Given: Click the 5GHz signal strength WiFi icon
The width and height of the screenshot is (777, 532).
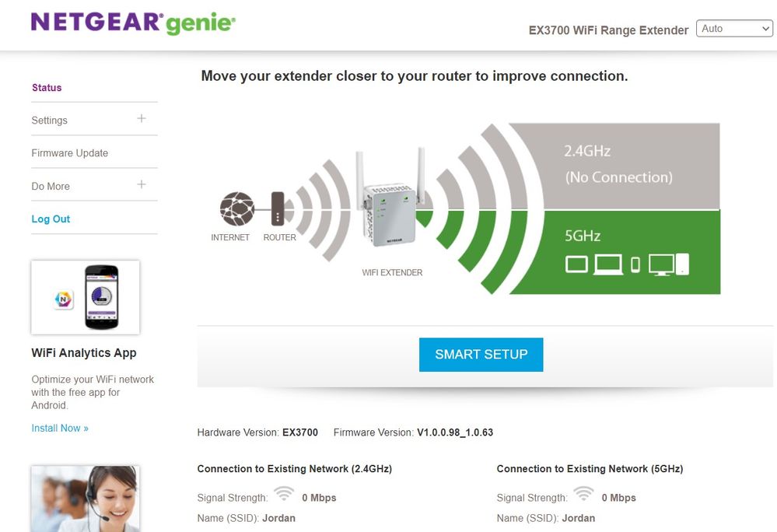Looking at the screenshot, I should point(584,494).
